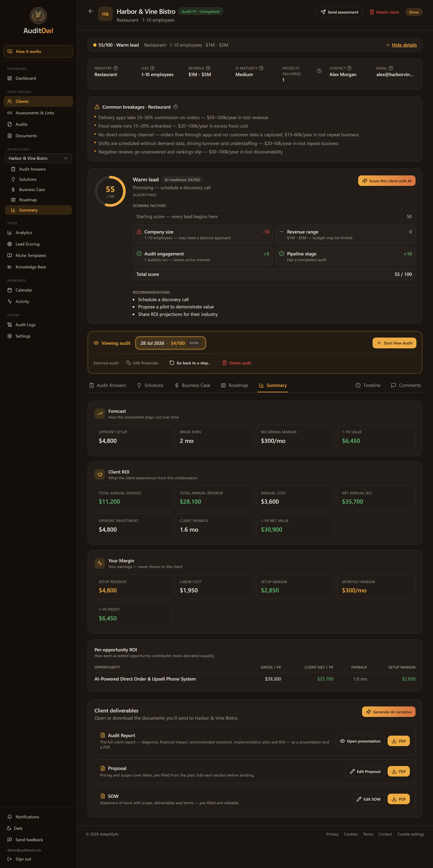
Task: Click the AuditOwl owl logo
Action: click(38, 15)
